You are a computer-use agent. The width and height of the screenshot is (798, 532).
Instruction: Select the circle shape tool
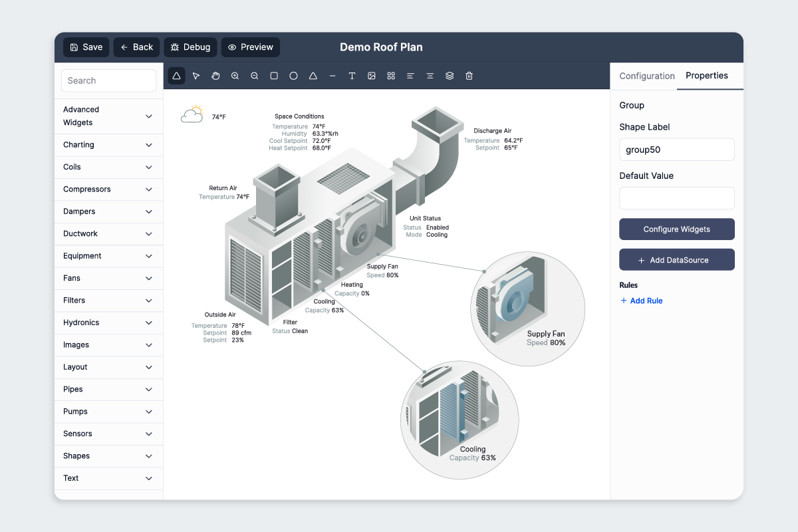293,76
